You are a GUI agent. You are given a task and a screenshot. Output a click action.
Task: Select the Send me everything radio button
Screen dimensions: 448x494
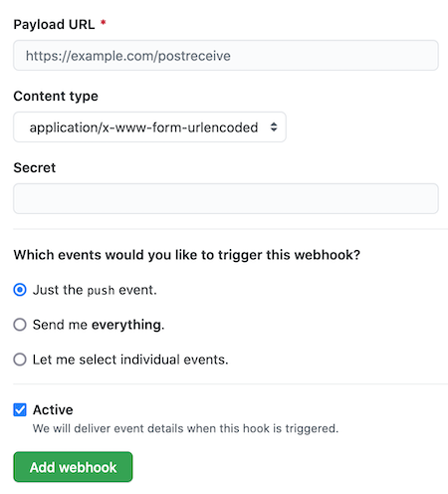[20, 325]
